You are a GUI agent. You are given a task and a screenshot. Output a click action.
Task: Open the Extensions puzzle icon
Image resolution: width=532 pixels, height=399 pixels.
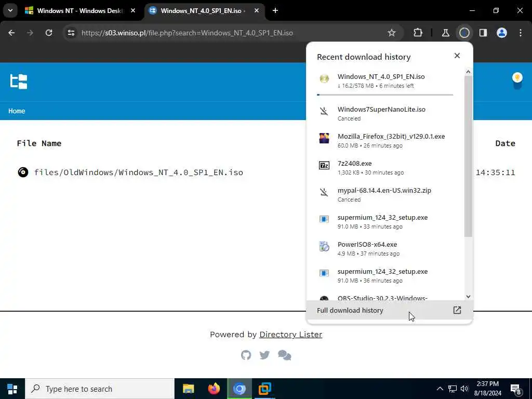pos(418,33)
